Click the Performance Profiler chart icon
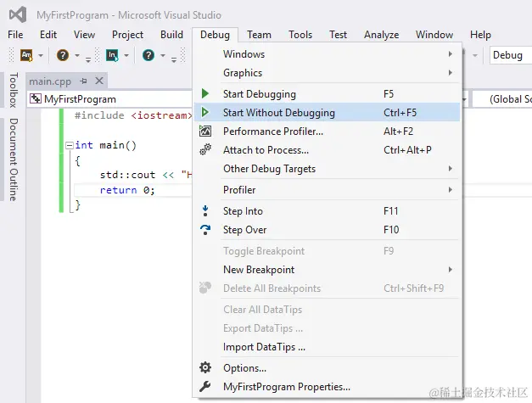532x403 pixels. tap(205, 131)
